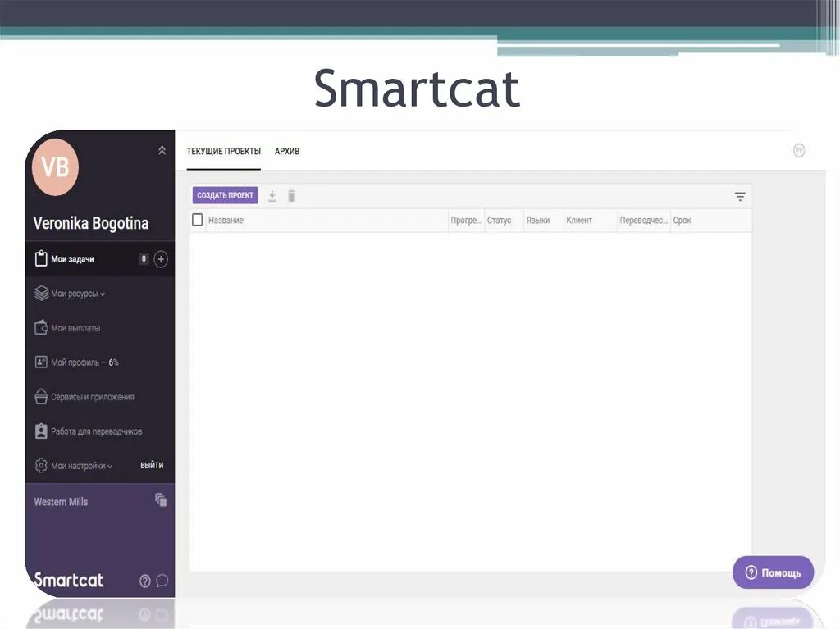Screen dimensions: 840x629
Task: Click the trash delete icon in toolbar
Action: 291,196
